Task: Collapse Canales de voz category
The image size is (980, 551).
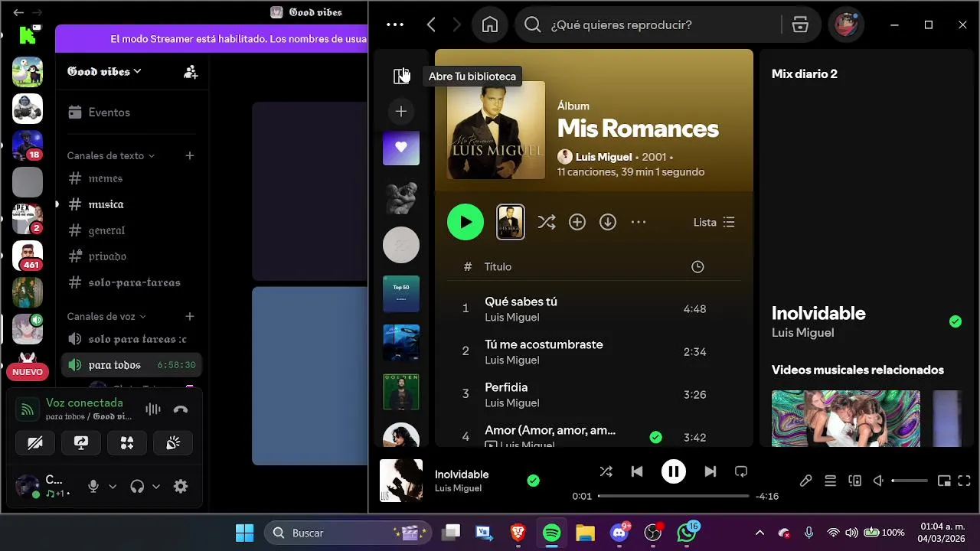Action: pos(106,316)
